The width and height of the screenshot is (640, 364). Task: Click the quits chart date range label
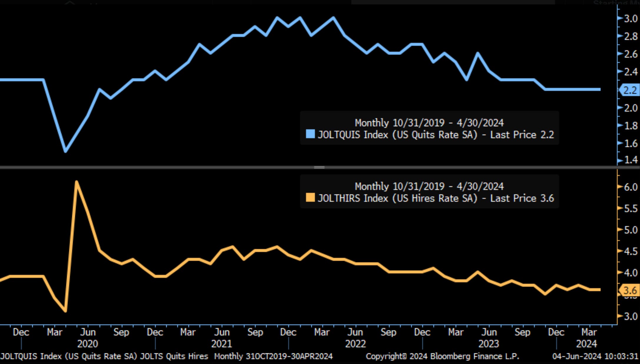pos(429,123)
